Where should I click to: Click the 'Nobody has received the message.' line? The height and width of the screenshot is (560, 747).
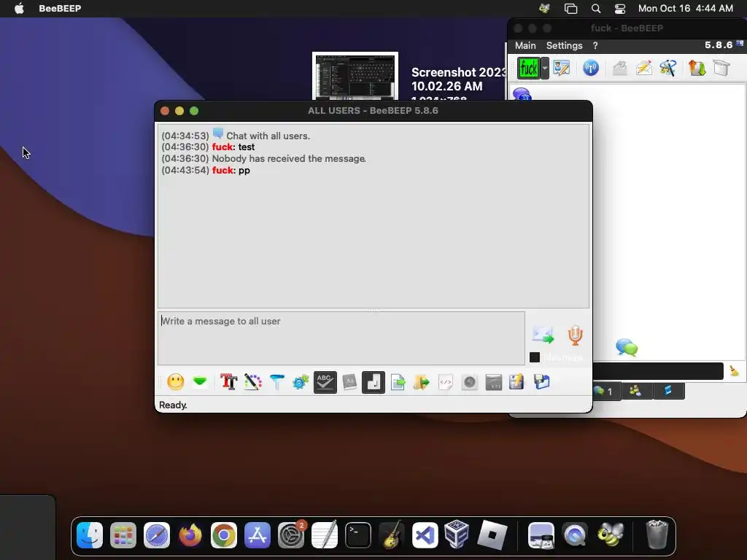point(289,158)
